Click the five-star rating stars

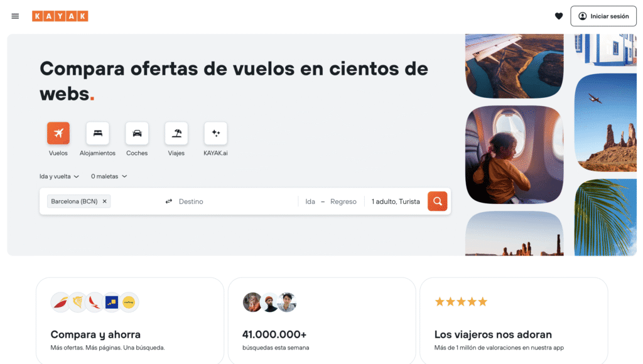pos(461,302)
